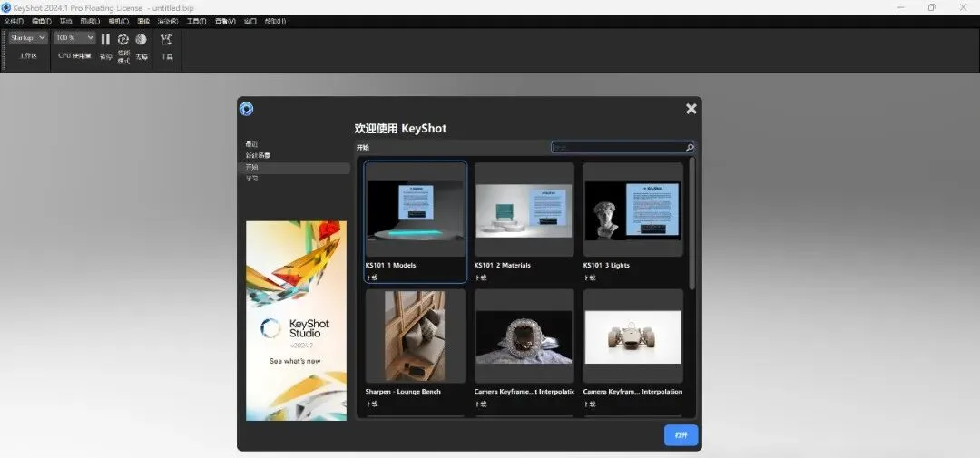Open the KeyShot Studio See what's new banner

296,320
